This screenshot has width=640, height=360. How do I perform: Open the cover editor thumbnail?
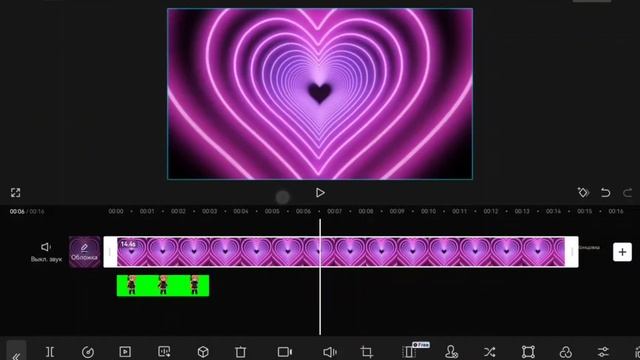click(x=84, y=252)
